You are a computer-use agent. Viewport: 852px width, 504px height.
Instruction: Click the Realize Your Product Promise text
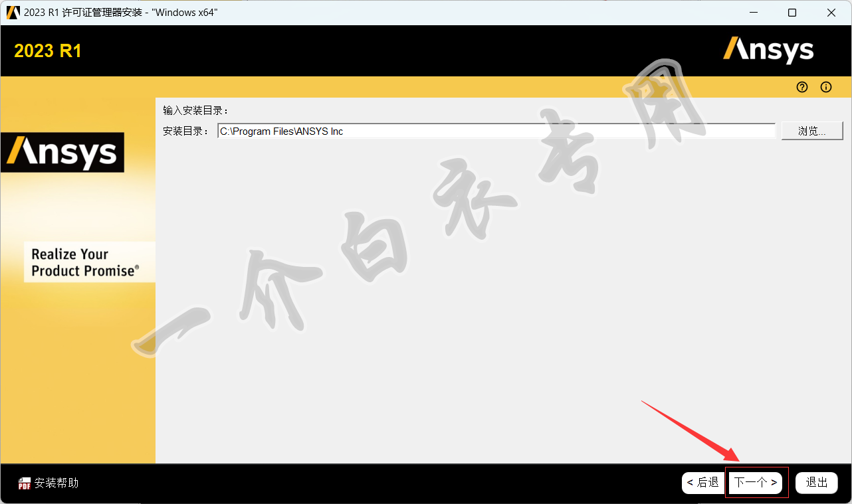click(86, 262)
